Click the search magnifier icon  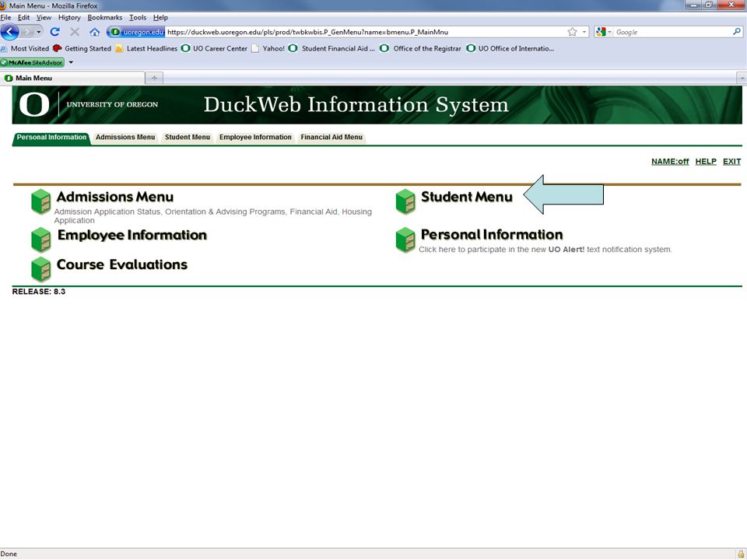(737, 32)
